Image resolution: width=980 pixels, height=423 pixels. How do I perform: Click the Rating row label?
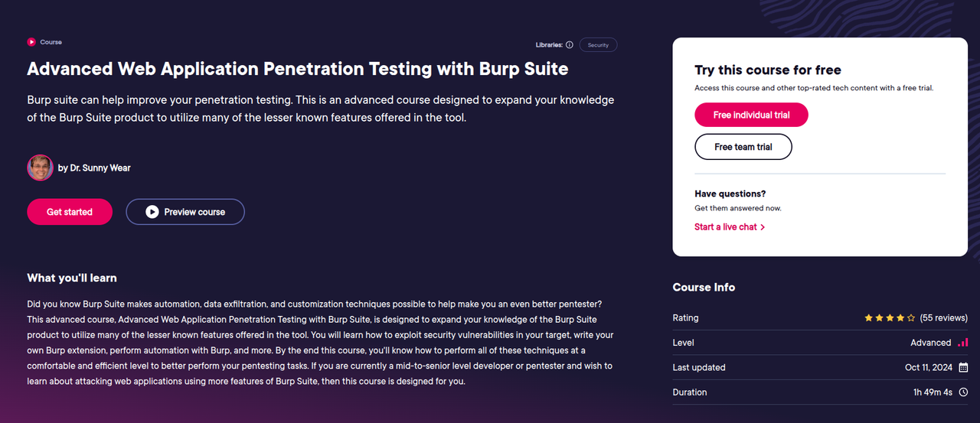click(685, 318)
